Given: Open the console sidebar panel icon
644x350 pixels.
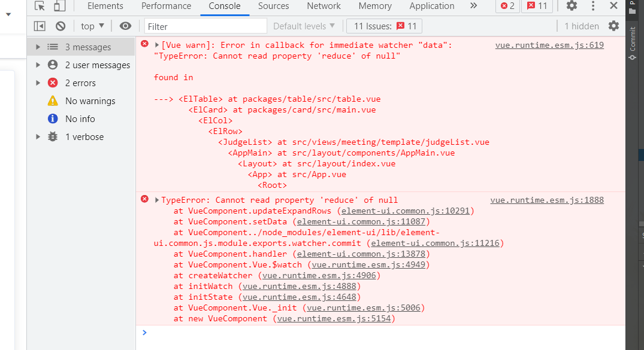Looking at the screenshot, I should pyautogui.click(x=39, y=26).
